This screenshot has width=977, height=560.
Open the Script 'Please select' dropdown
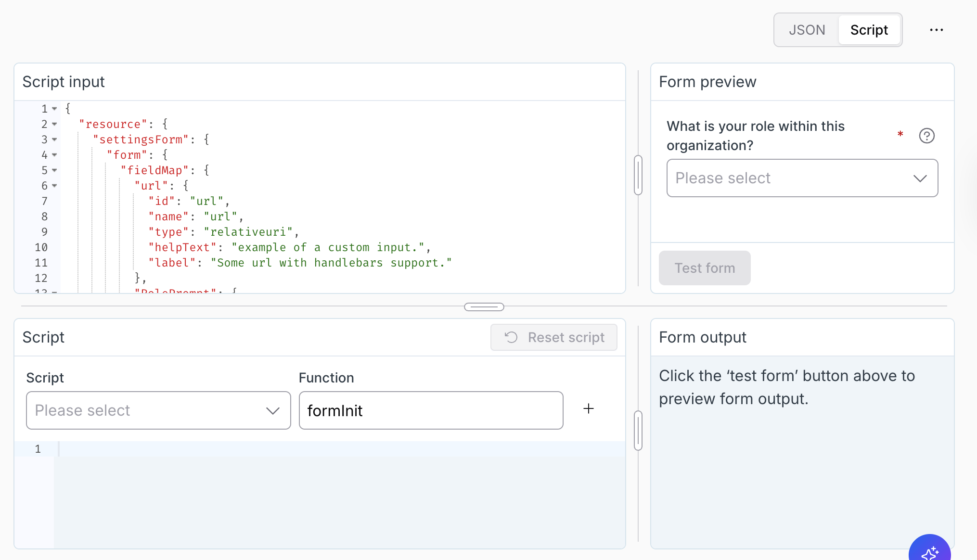coord(158,410)
